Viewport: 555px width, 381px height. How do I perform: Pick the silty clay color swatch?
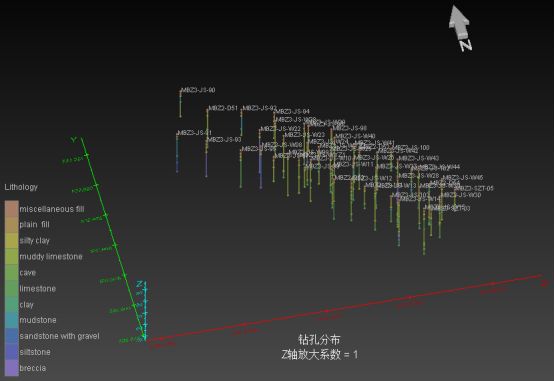12,241
